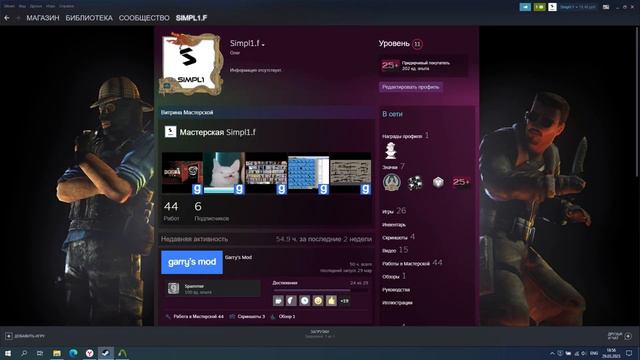The height and width of the screenshot is (360, 640).
Task: Open Microsoft Edge from taskbar
Action: click(x=73, y=353)
